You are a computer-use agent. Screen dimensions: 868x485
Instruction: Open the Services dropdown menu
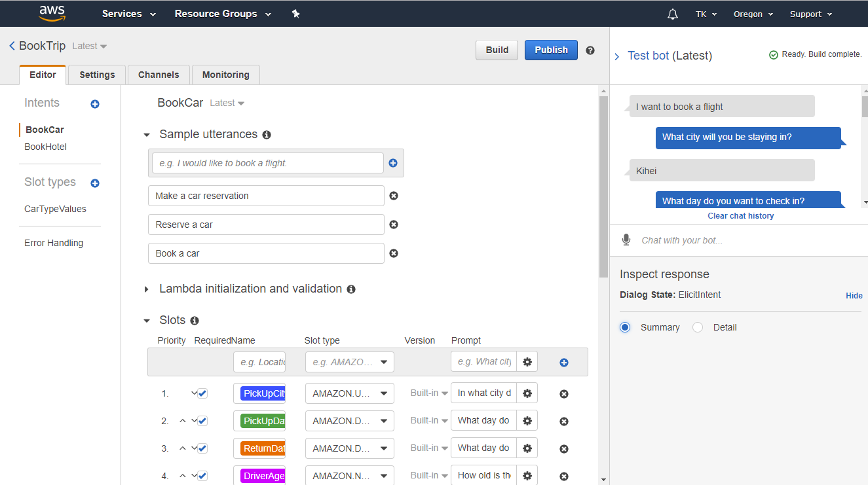(129, 14)
